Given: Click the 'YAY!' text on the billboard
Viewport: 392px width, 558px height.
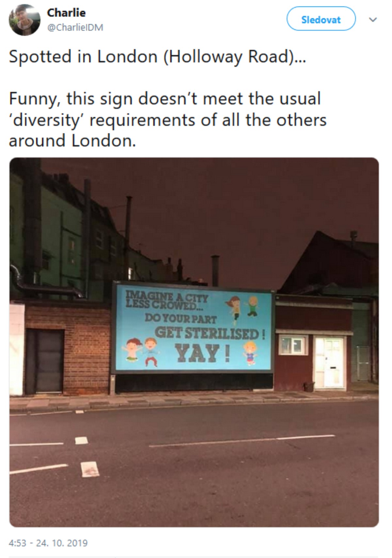Looking at the screenshot, I should (203, 353).
